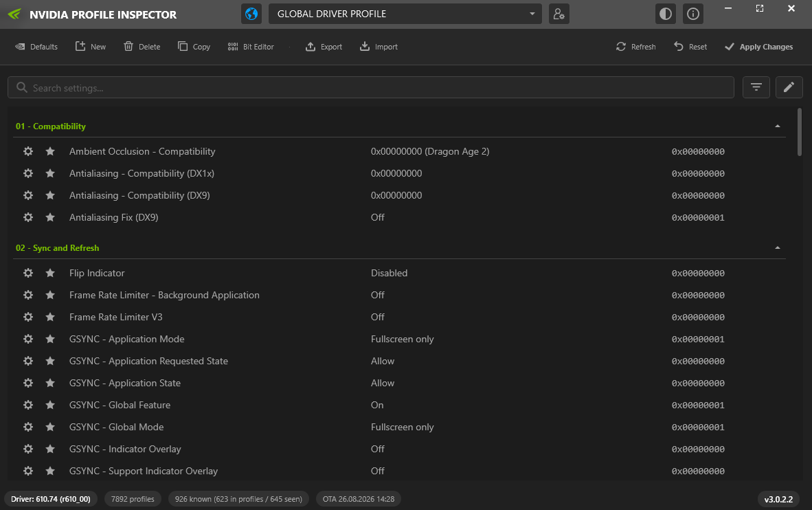Open GSYNC - Application Requested State 'Allow' value
This screenshot has width=812, height=510.
pos(383,361)
